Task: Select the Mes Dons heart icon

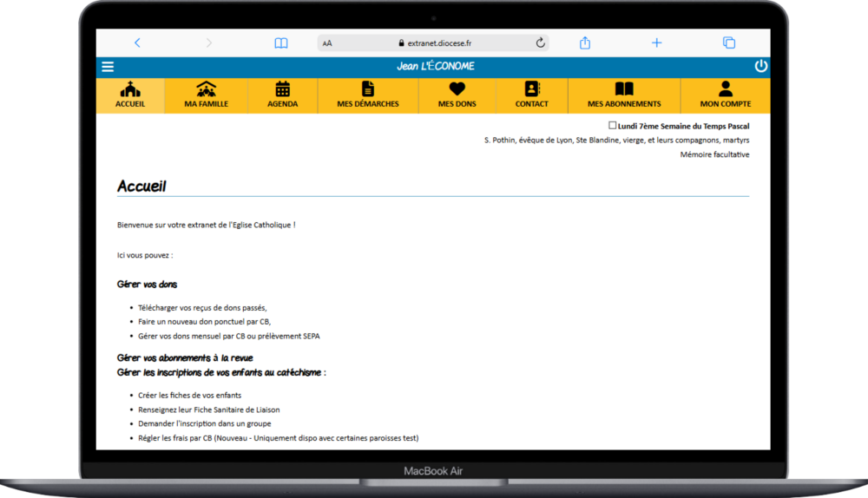Action: [x=457, y=89]
